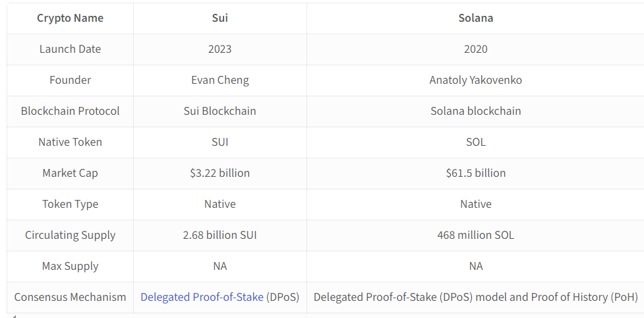Select the $3.22 billion market cap cell
This screenshot has height=318, width=644.
point(220,173)
